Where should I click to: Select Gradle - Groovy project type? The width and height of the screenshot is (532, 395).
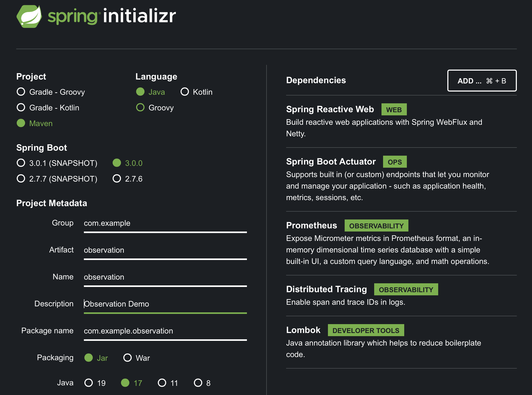click(x=21, y=92)
